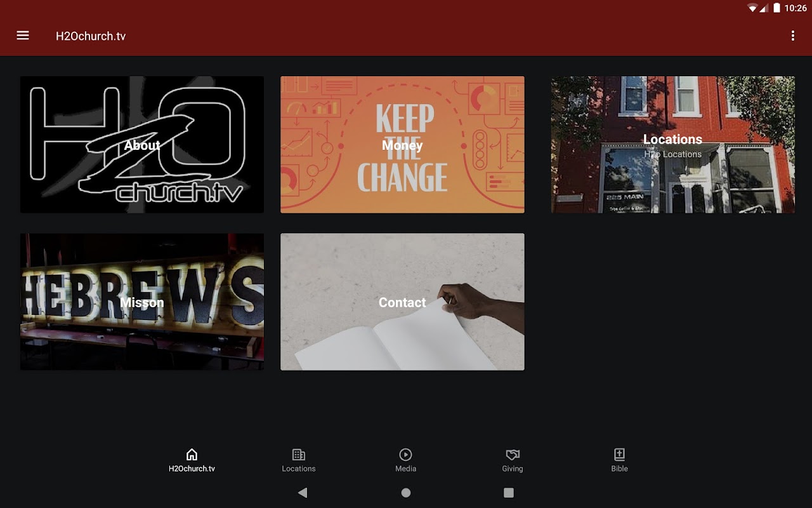
Task: Click the H2Ochurch.tv toolbar title
Action: pyautogui.click(x=91, y=36)
